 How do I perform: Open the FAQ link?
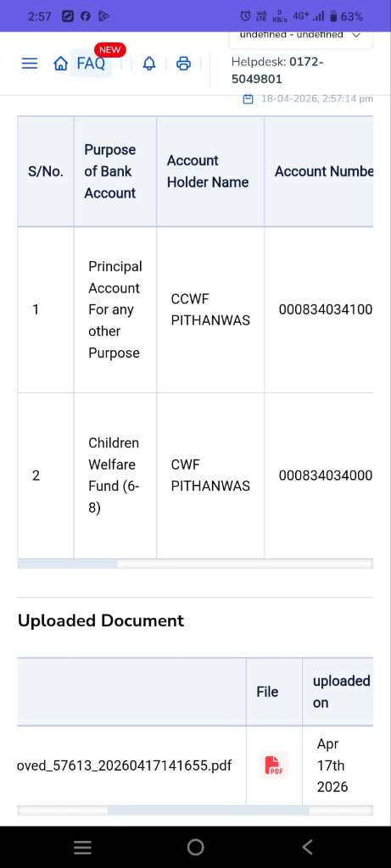click(x=91, y=64)
